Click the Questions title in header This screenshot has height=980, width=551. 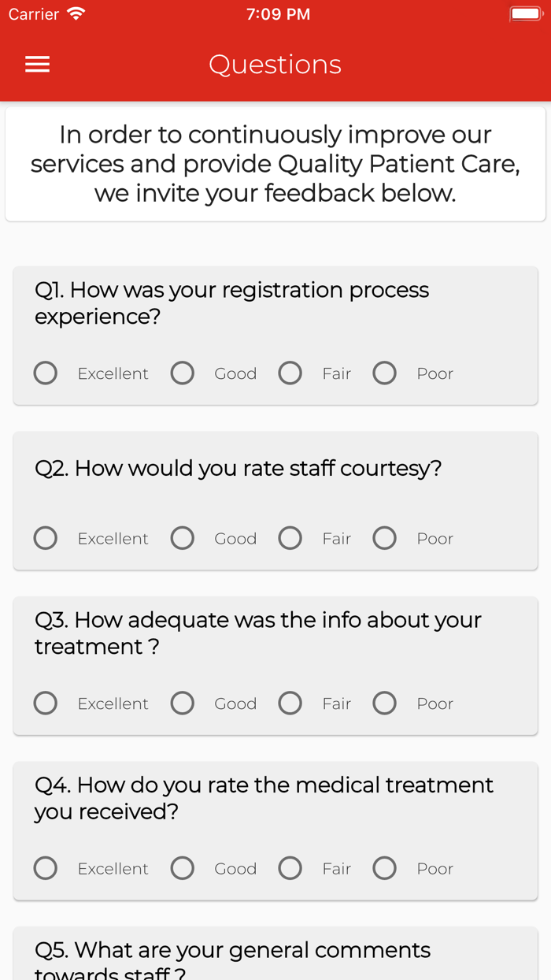(275, 64)
